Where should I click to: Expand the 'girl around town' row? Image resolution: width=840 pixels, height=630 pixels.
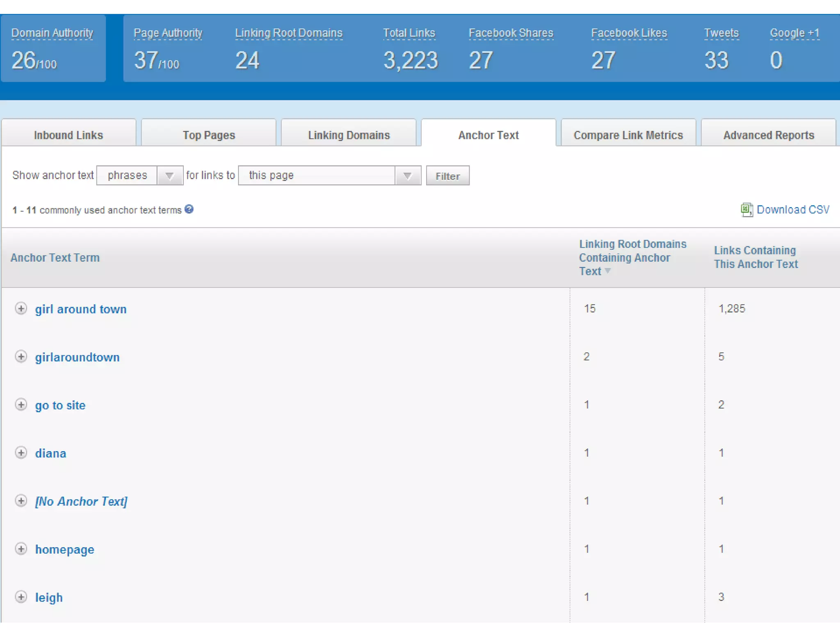[21, 308]
